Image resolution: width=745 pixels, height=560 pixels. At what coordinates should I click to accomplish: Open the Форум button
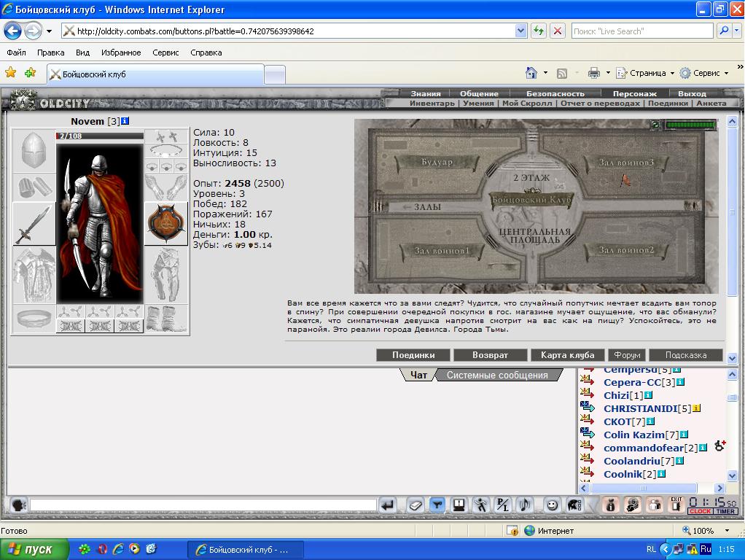click(627, 355)
